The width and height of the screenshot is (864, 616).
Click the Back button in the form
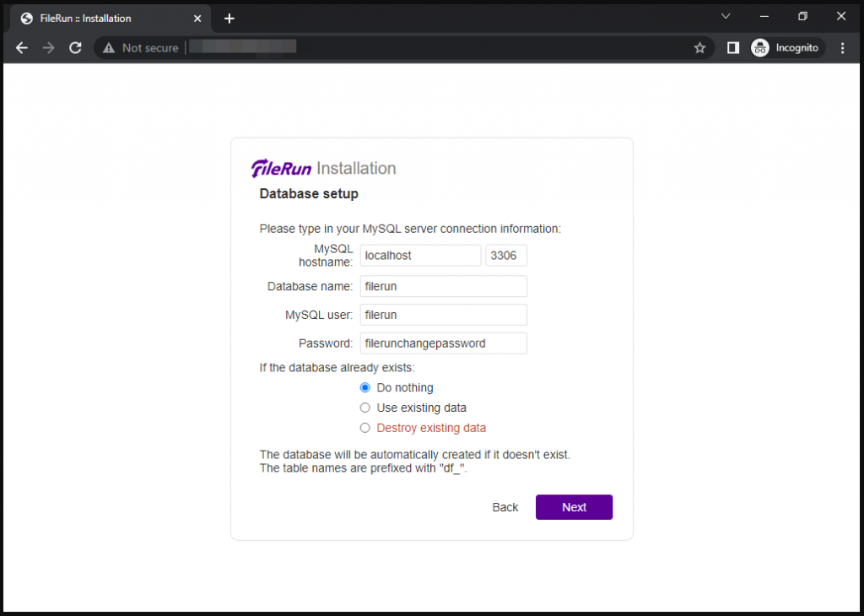tap(505, 507)
